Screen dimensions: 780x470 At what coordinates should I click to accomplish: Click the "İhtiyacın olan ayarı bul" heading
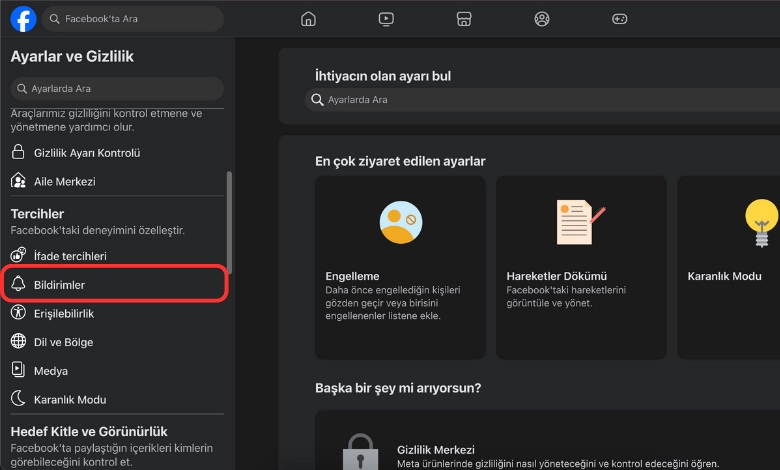click(x=383, y=76)
